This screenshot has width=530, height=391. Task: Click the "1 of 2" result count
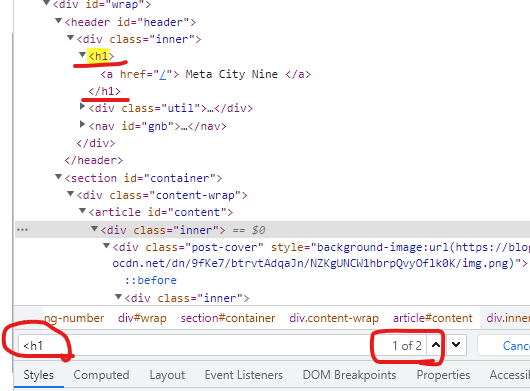(x=407, y=345)
